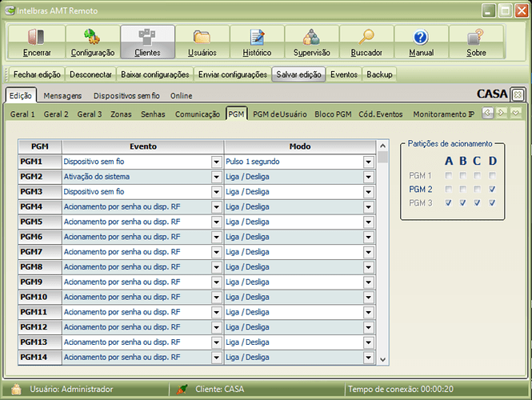Open PGM10 Modo dropdown
Image resolution: width=532 pixels, height=400 pixels.
point(369,298)
